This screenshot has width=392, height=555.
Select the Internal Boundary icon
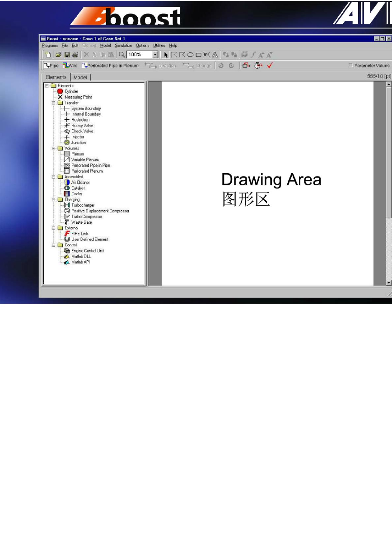(67, 114)
